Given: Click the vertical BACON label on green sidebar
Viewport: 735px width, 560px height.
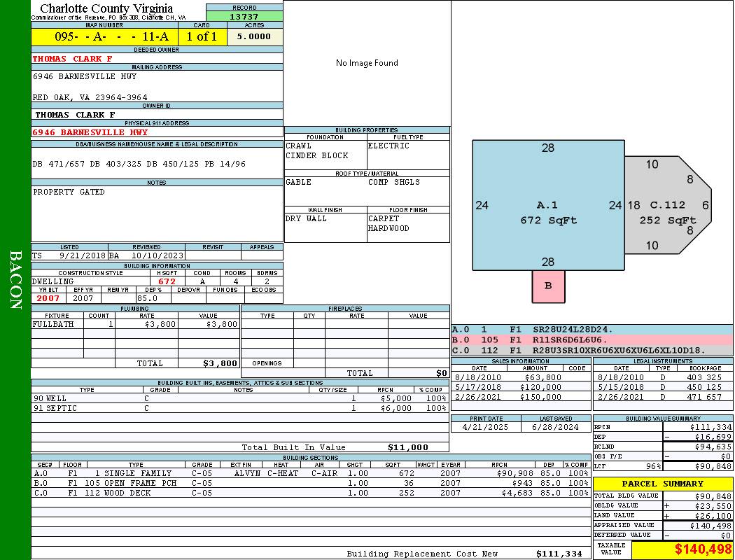Looking at the screenshot, I should coord(15,280).
